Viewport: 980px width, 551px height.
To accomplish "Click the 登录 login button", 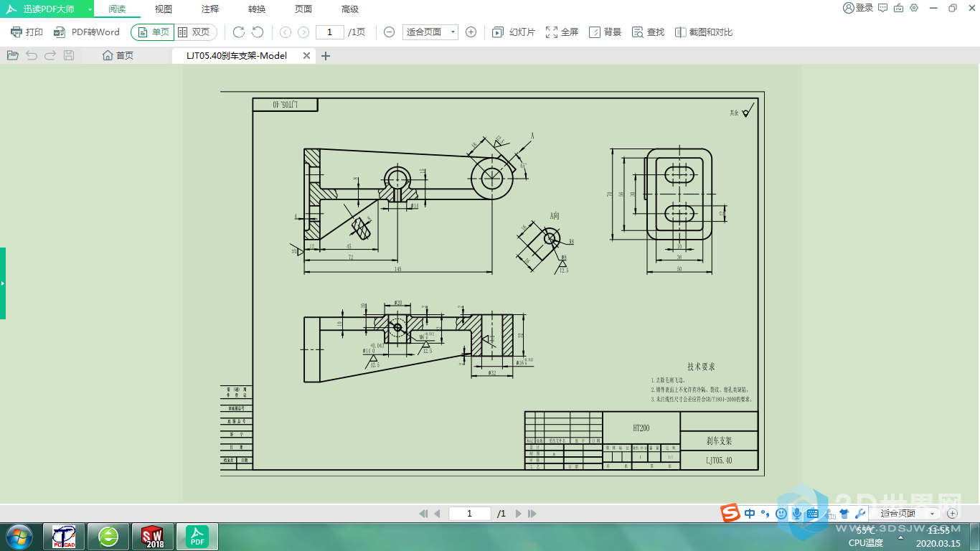I will point(859,8).
